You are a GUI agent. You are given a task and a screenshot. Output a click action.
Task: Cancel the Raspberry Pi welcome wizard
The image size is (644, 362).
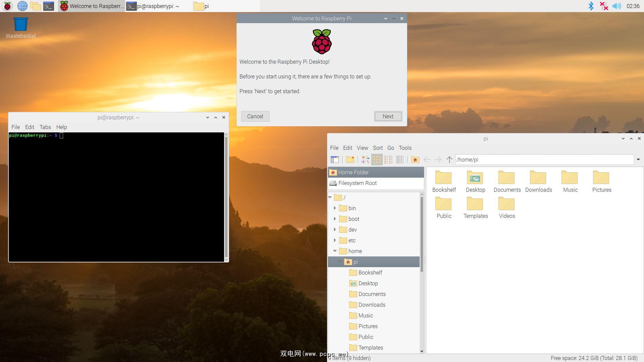pyautogui.click(x=255, y=116)
